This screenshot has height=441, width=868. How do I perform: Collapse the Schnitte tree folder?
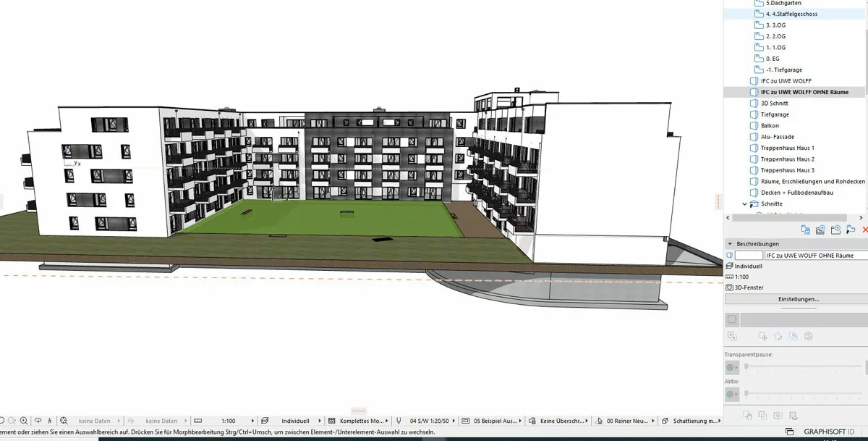tap(745, 204)
